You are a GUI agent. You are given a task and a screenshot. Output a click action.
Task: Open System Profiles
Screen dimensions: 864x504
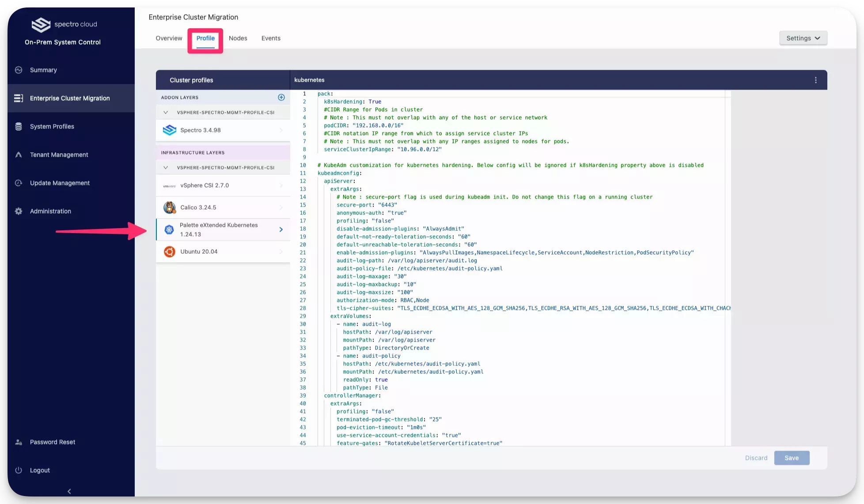(x=52, y=126)
